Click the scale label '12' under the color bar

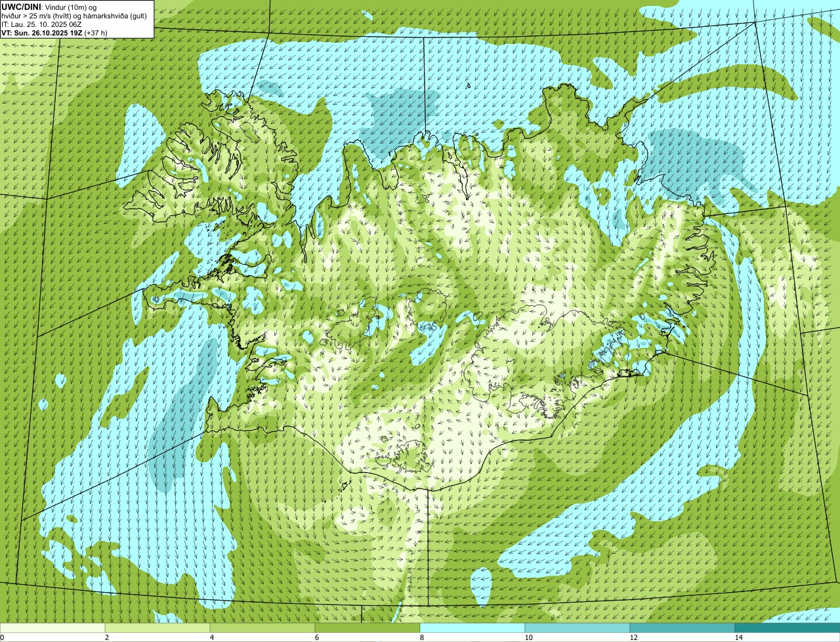[633, 637]
